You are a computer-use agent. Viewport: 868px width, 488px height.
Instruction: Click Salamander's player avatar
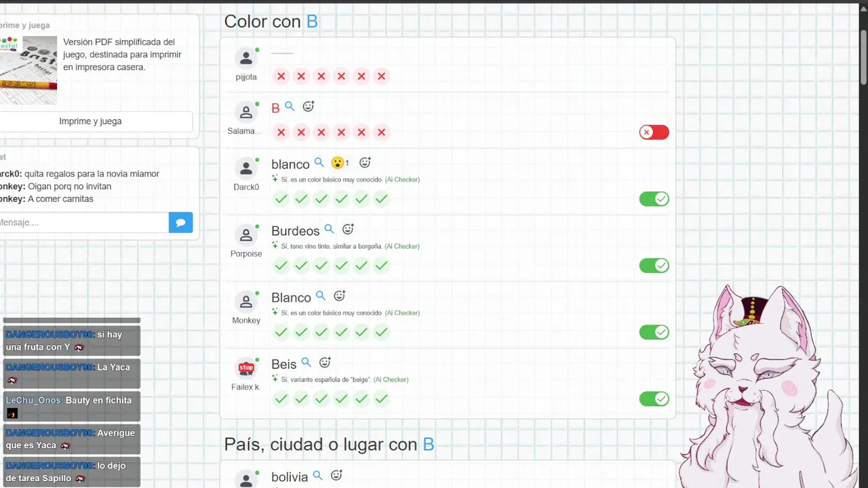(246, 113)
